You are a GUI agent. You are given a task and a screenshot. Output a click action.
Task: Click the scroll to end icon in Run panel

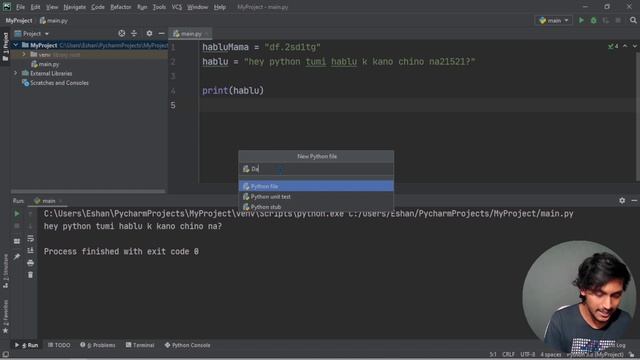pos(31,251)
